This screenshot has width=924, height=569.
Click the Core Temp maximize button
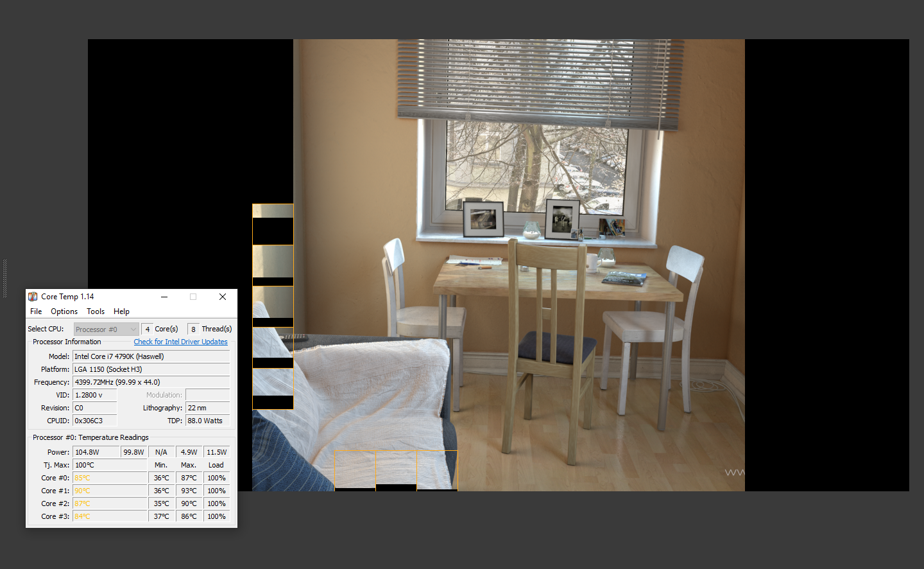193,297
